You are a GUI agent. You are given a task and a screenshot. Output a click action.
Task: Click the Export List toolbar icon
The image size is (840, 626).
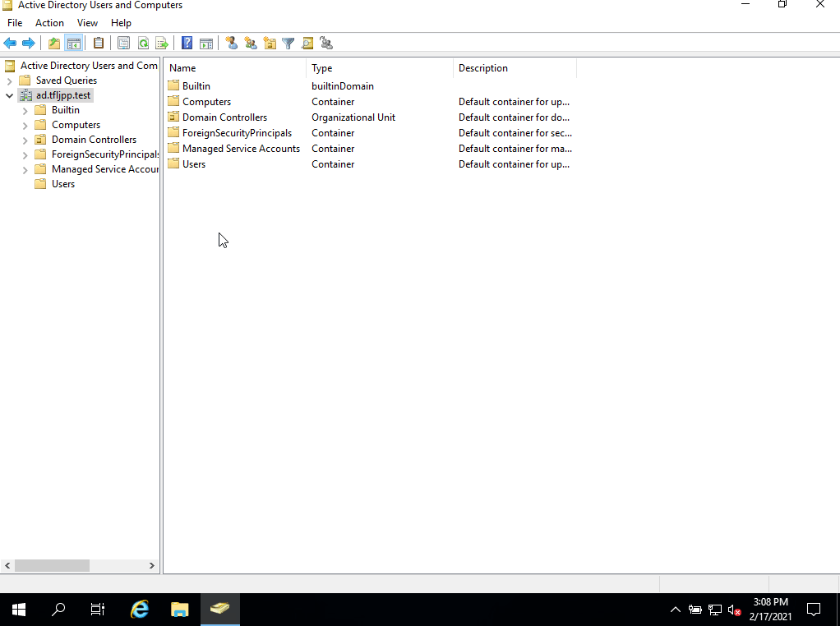[x=162, y=44]
